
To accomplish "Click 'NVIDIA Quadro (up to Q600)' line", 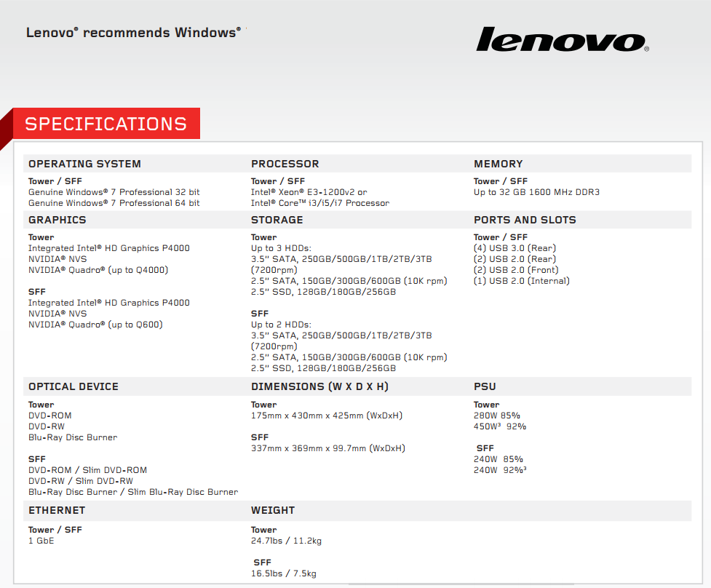I will (95, 325).
